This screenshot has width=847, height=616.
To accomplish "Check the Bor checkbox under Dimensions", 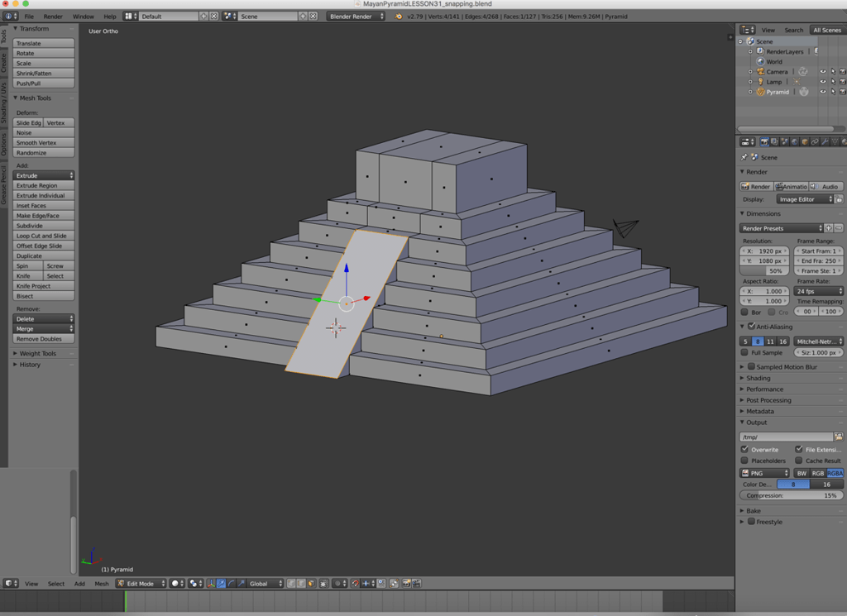I will [744, 312].
